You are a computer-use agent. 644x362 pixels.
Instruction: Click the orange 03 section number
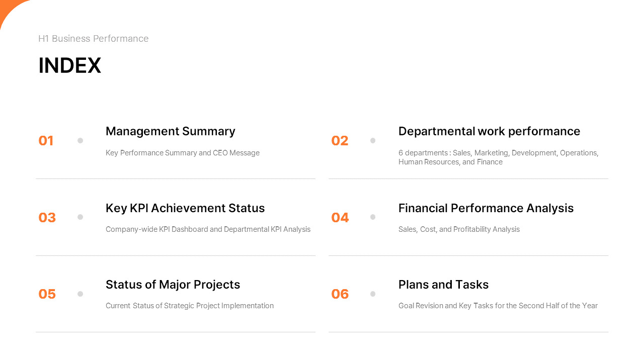pyautogui.click(x=47, y=217)
